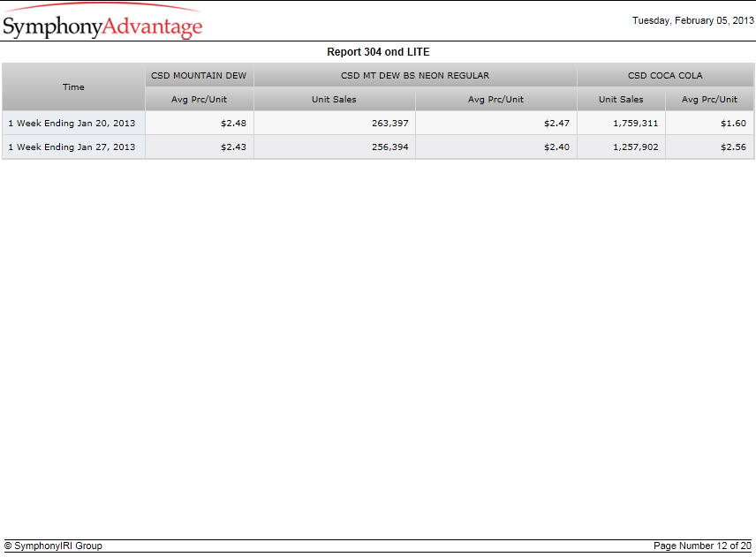756x557 pixels.
Task: Click the SymphonyAdvantage logo
Action: point(102,22)
